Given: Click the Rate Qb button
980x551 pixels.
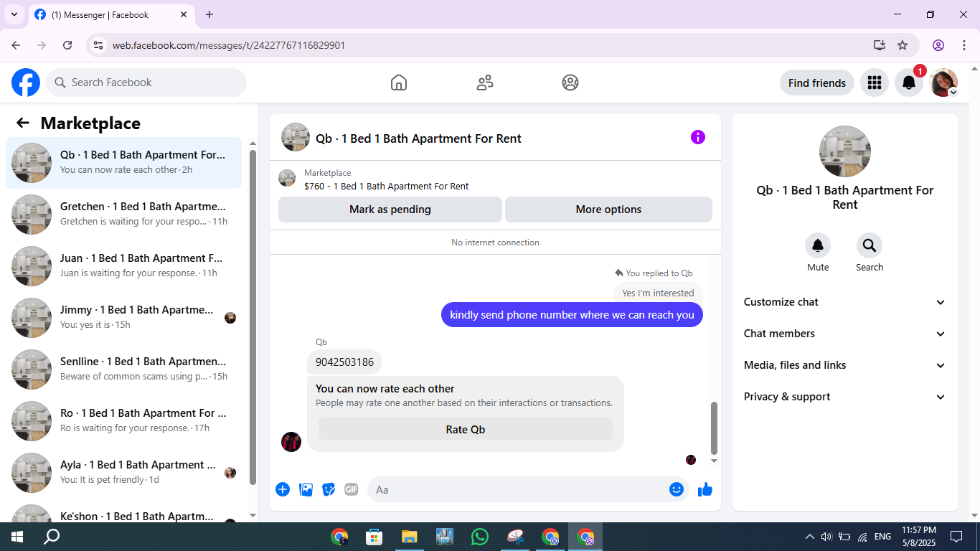Looking at the screenshot, I should [466, 429].
